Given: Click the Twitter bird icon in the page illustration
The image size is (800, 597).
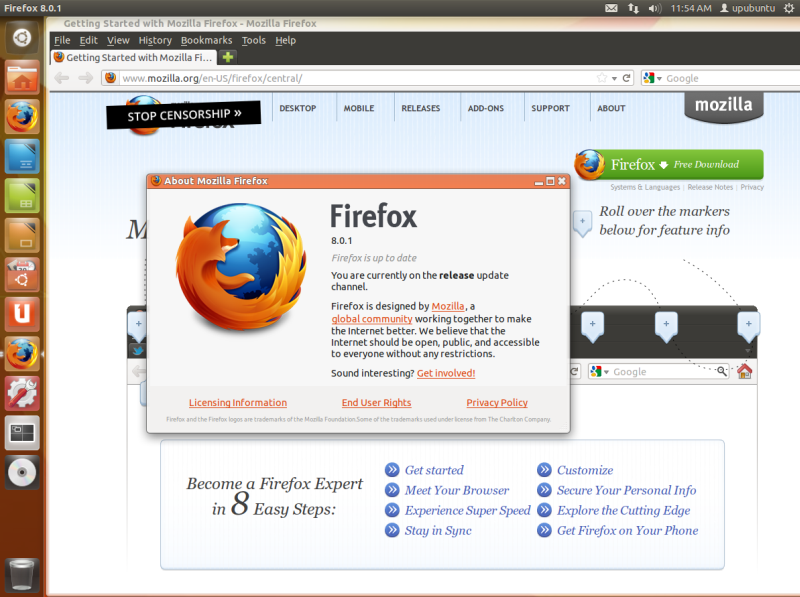Looking at the screenshot, I should click(138, 351).
